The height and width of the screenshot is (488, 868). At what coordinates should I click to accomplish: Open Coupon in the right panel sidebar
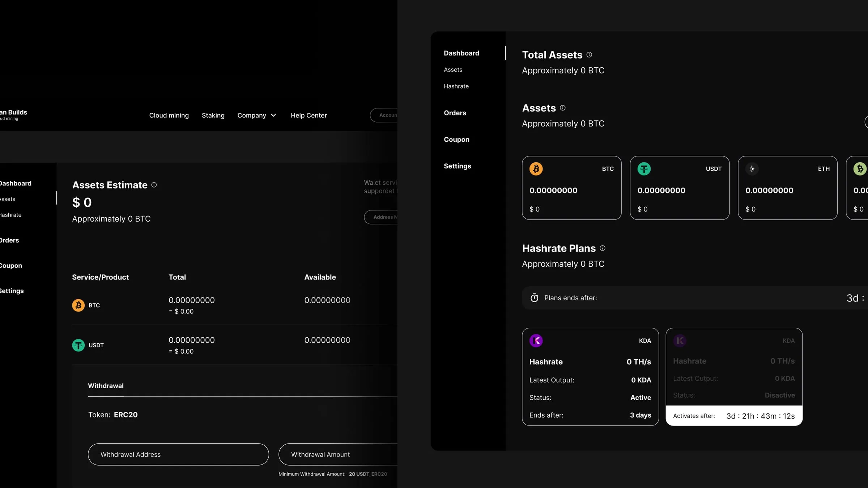coord(456,140)
